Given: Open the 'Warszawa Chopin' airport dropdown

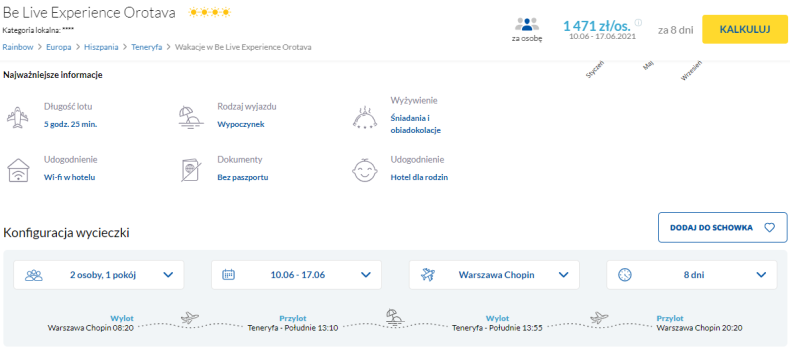Looking at the screenshot, I should tap(494, 275).
